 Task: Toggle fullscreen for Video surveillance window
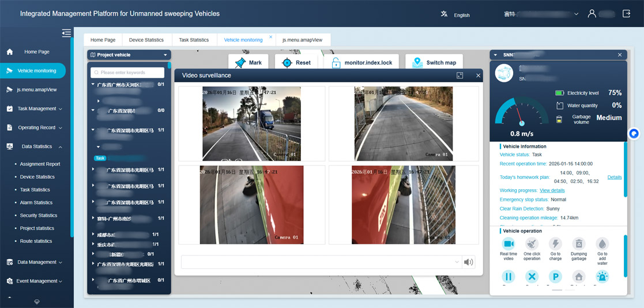tap(460, 76)
